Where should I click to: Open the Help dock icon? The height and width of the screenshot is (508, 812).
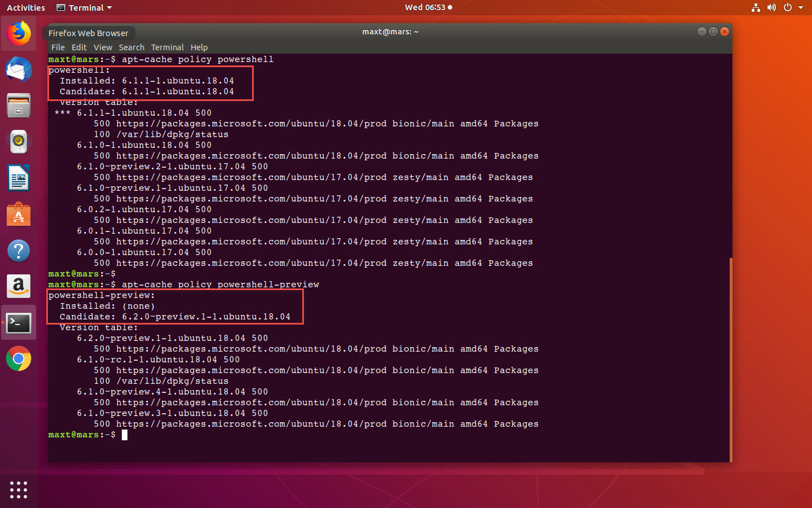pos(19,251)
